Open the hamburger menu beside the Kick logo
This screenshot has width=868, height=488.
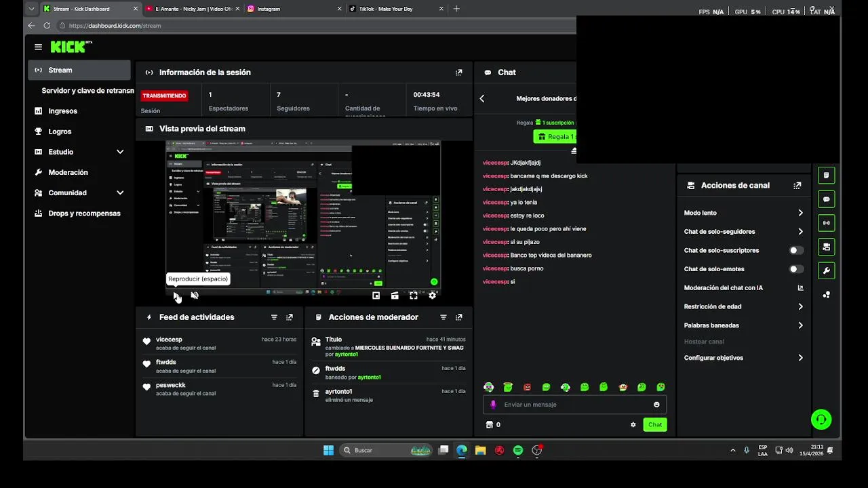click(x=38, y=47)
